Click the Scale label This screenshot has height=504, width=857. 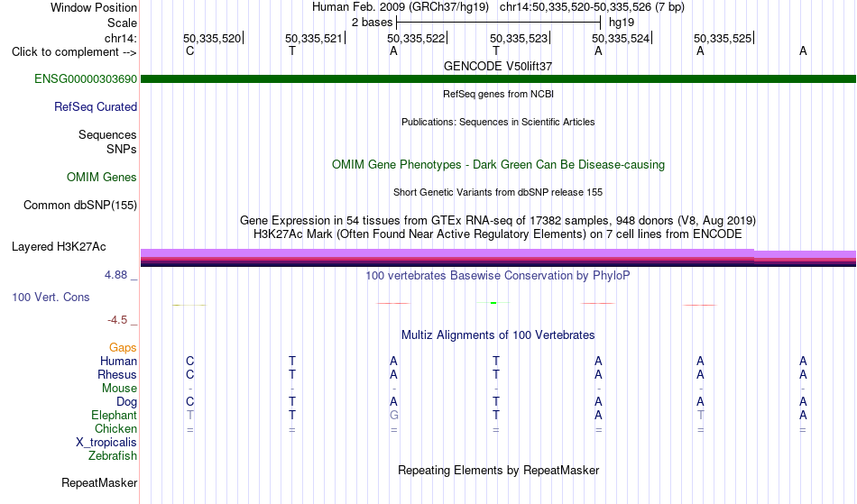[122, 23]
